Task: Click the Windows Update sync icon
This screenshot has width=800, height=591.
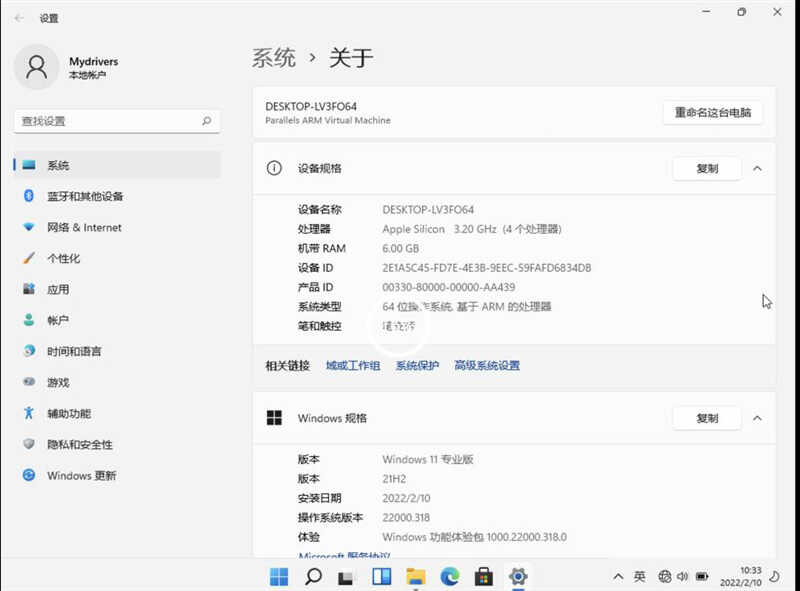Action: point(29,475)
